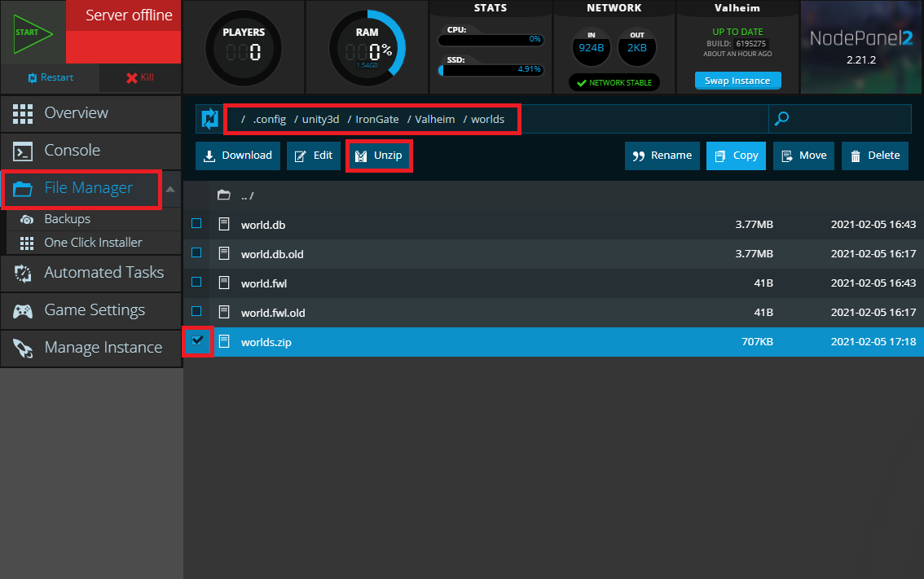Rename the selected file
The image size is (924, 579).
pyautogui.click(x=662, y=156)
